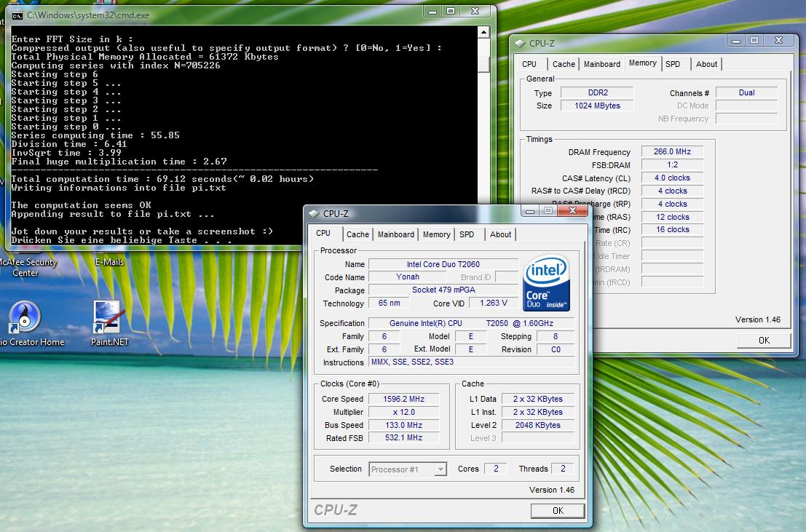Select the About tab in the back CPU-Z window
This screenshot has height=532, width=806.
[x=706, y=64]
